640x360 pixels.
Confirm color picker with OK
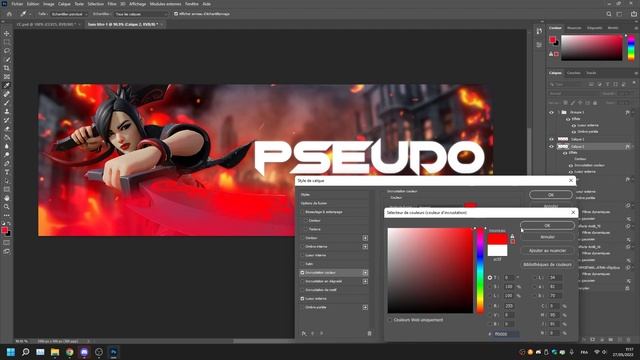click(x=547, y=226)
